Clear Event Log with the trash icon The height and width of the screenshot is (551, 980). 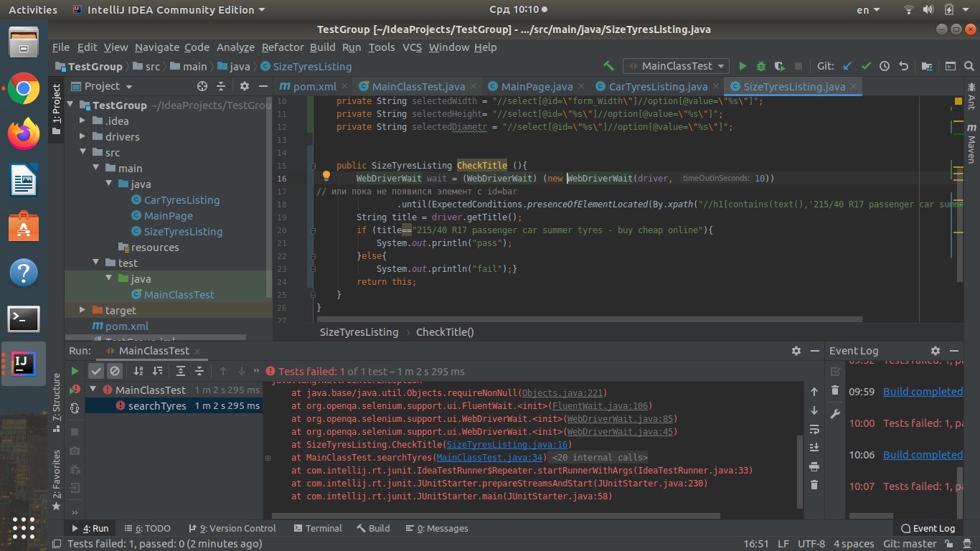(834, 390)
